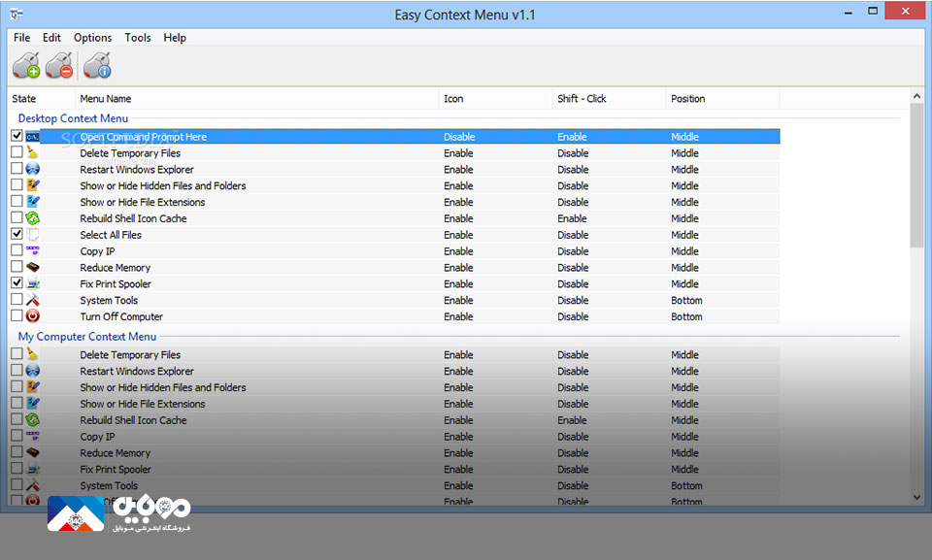Click Desktop Show or Hide File Extensions icon

33,202
